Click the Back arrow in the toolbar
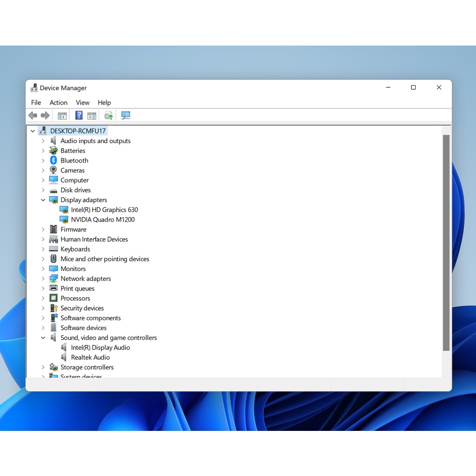The height and width of the screenshot is (476, 476). 33,116
